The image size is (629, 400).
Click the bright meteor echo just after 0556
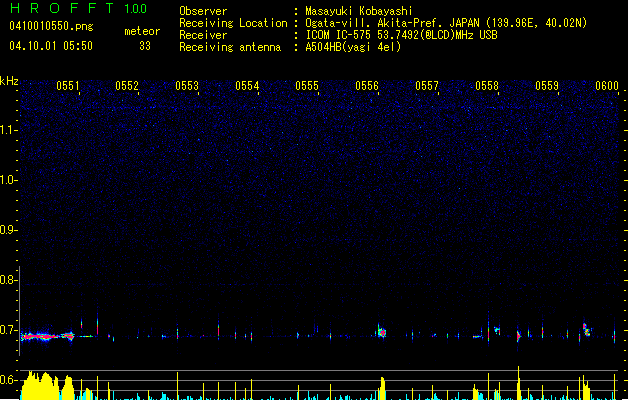pyautogui.click(x=381, y=331)
